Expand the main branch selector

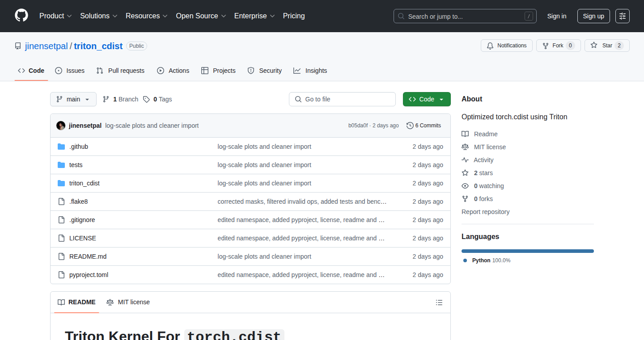(73, 99)
